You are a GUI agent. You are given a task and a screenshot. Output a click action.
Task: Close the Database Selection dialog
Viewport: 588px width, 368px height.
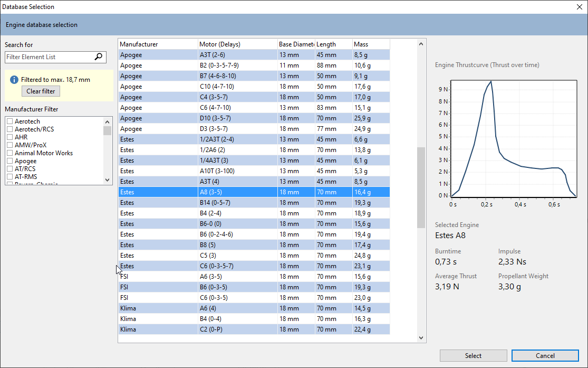578,7
